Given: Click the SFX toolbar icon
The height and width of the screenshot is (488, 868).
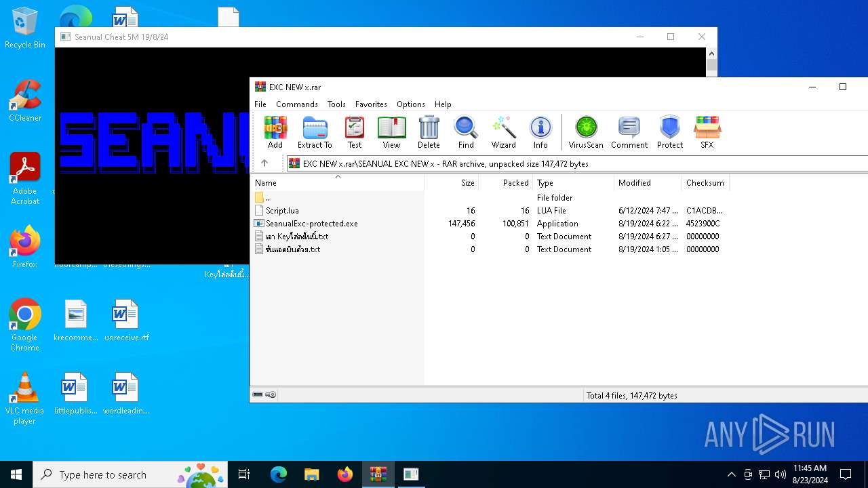Looking at the screenshot, I should [707, 132].
